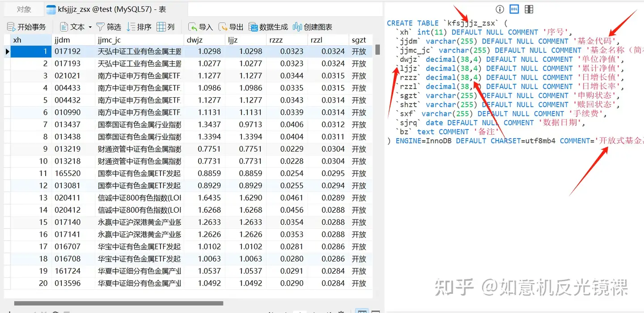Image resolution: width=644 pixels, height=313 pixels.
Task: Click the 开始事务 begin transaction icon
Action: pos(11,27)
